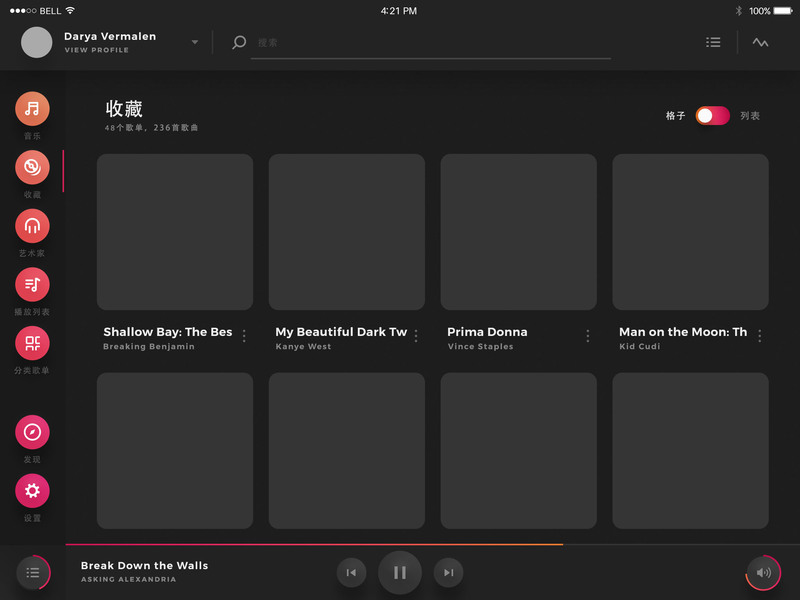Click the Break Down the Walls song title
Viewport: 800px width, 600px height.
point(144,565)
